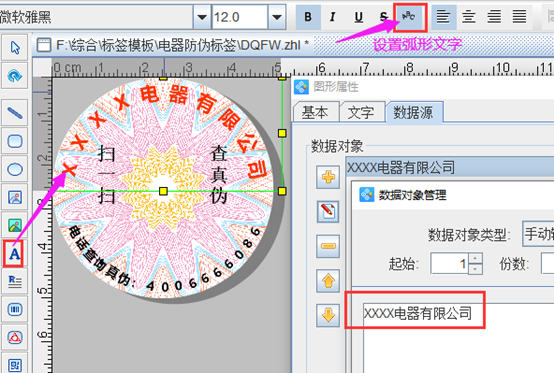Switch to the 数据源 tab

click(x=414, y=112)
